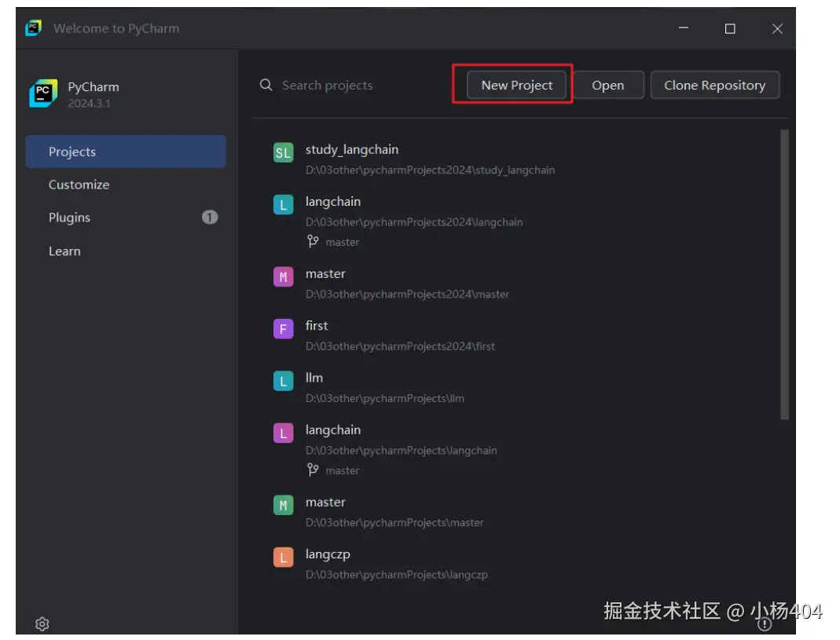The height and width of the screenshot is (640, 840).
Task: Click the branch icon under pycharmProjects\langchain
Action: pyautogui.click(x=313, y=470)
